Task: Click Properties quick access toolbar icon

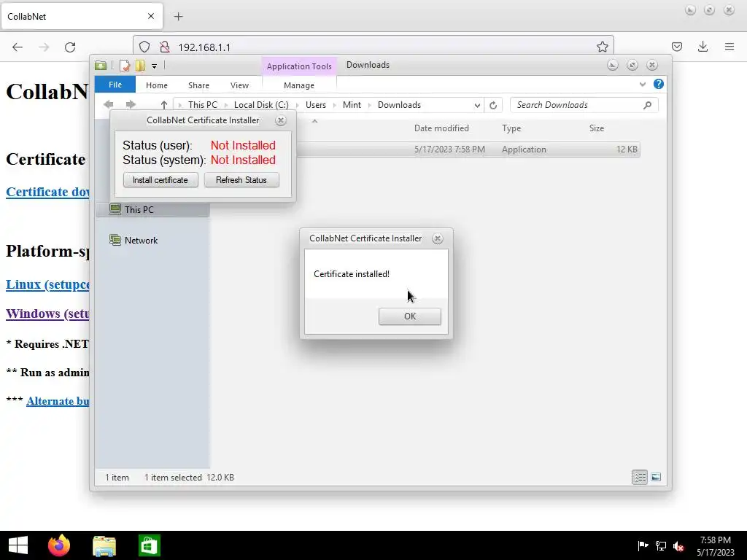Action: coord(125,65)
